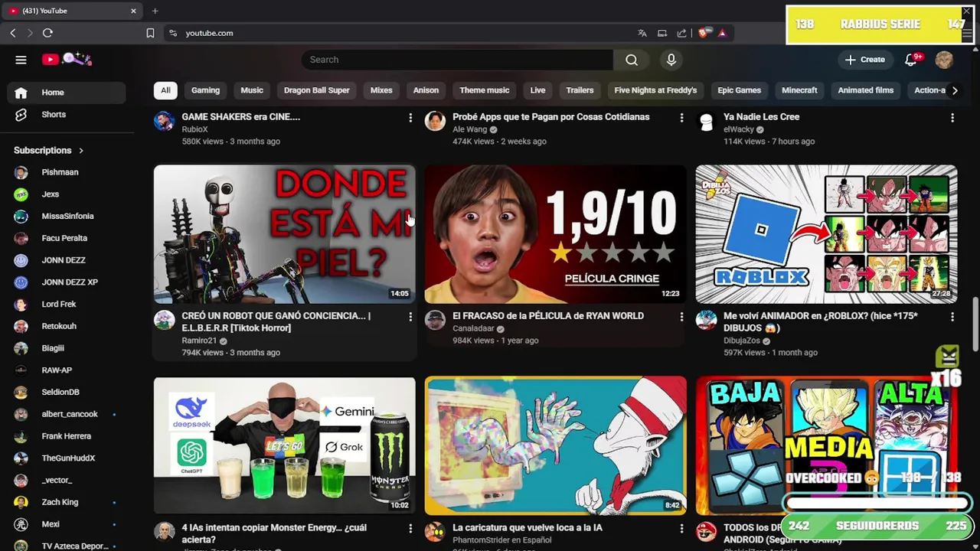Screen dimensions: 980x551
Task: Open options for GAME SHAKERS video
Action: [x=410, y=118]
